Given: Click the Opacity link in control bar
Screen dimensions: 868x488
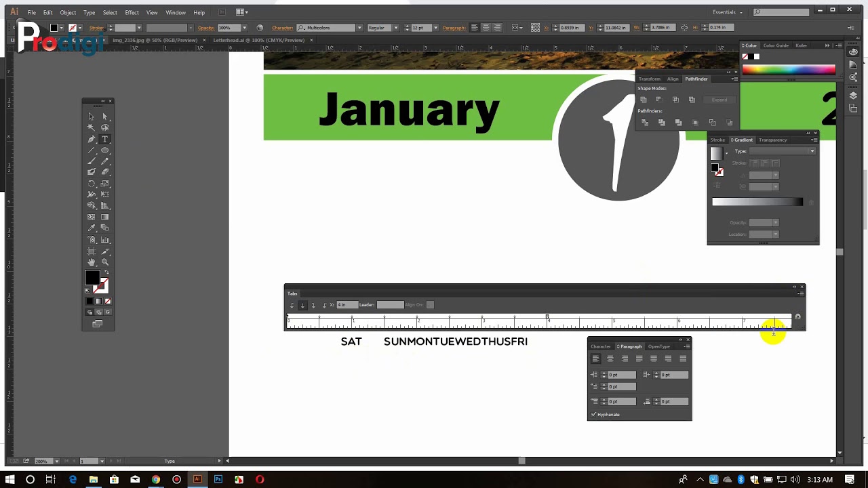Looking at the screenshot, I should 206,28.
